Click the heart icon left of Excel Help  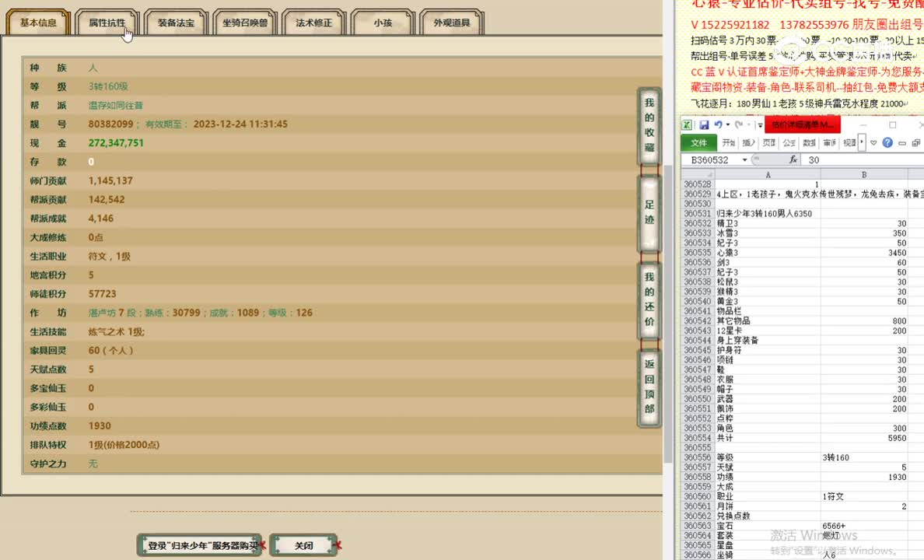873,142
